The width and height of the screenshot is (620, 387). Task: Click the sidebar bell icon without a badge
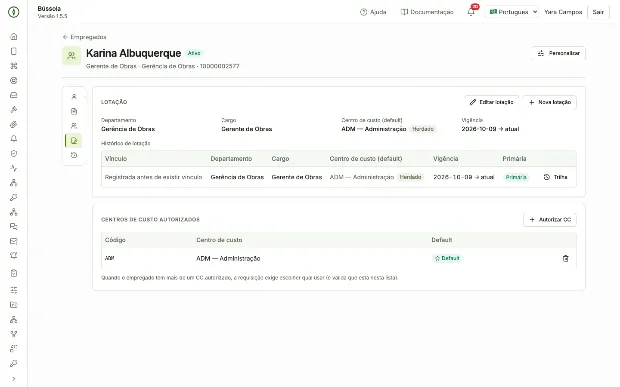[x=14, y=139]
